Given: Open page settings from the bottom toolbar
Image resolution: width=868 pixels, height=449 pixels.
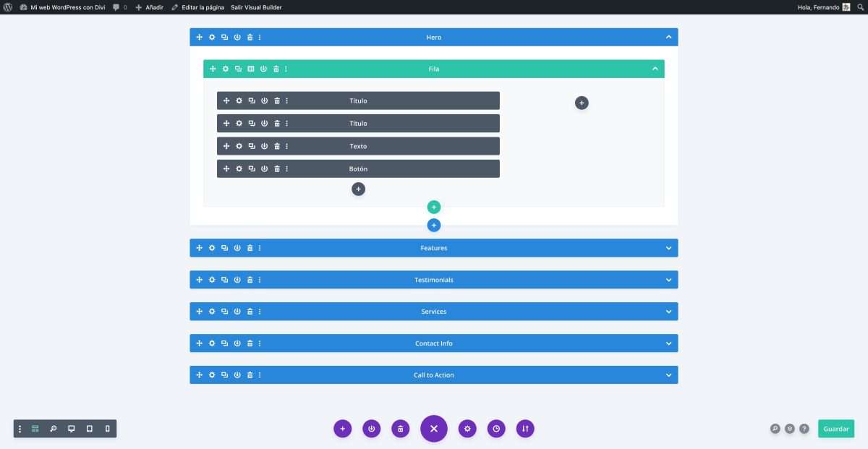Looking at the screenshot, I should 467,428.
